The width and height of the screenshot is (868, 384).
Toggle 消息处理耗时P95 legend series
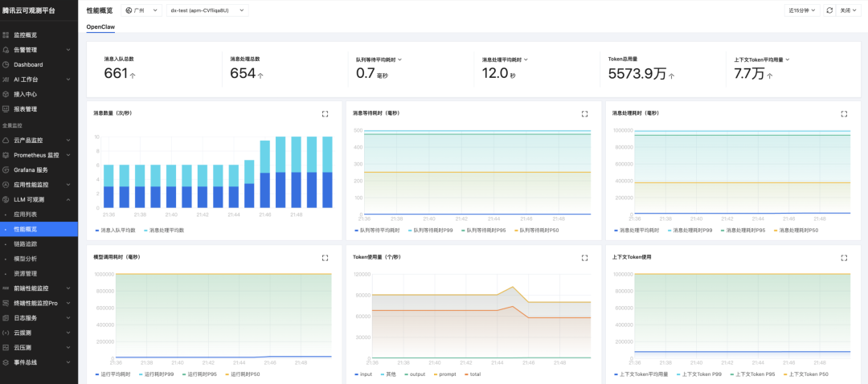click(x=744, y=231)
